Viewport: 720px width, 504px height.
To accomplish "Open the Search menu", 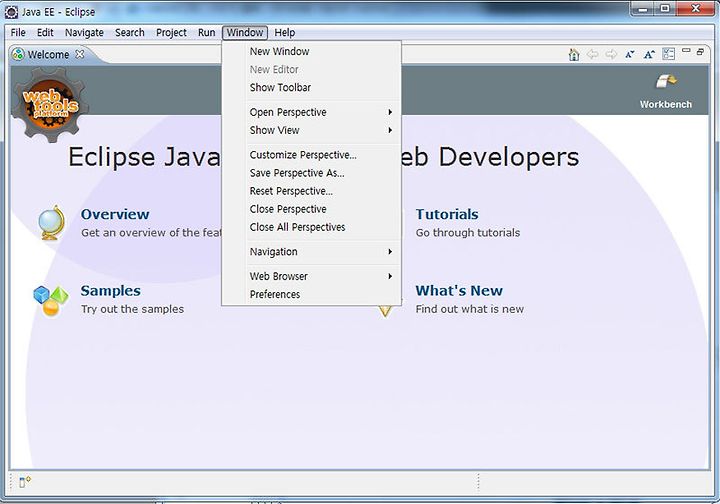I will click(x=129, y=33).
